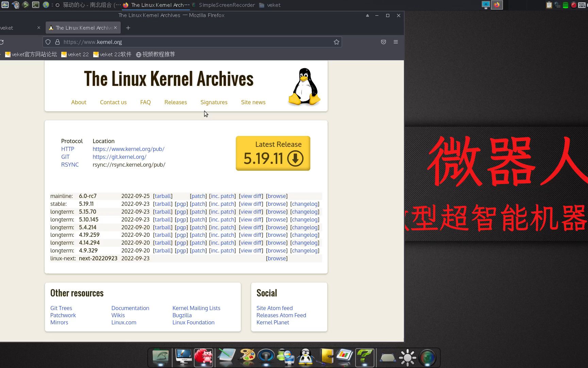Click the green play arrow launcher icon
Screen dimensions: 588x368
25,5
